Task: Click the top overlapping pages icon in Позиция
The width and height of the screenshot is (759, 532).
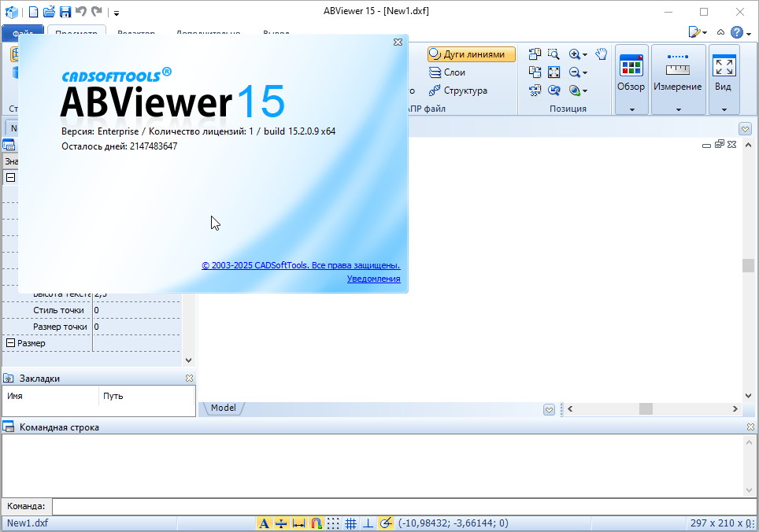Action: [x=535, y=54]
